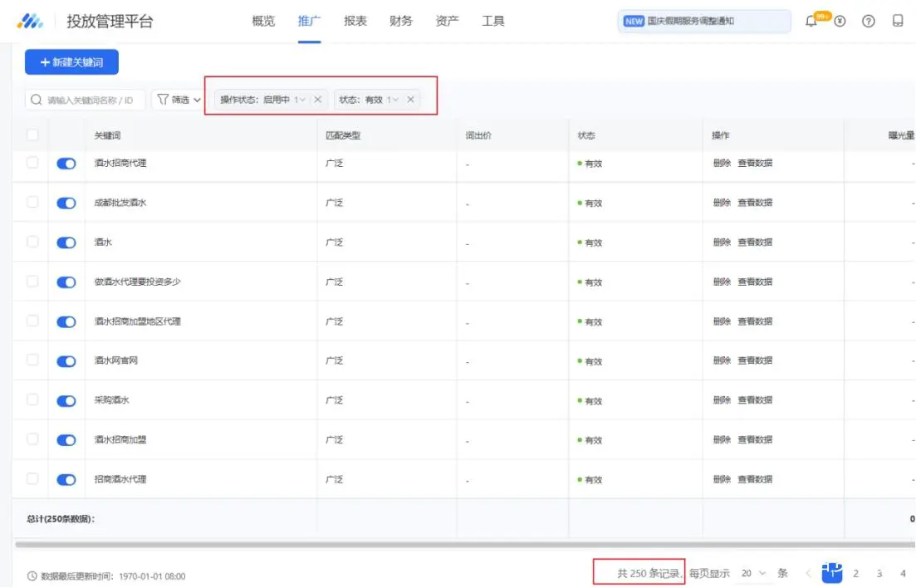Screen dimensions: 916x588
Task: Click the yen account balance icon
Action: [x=840, y=22]
